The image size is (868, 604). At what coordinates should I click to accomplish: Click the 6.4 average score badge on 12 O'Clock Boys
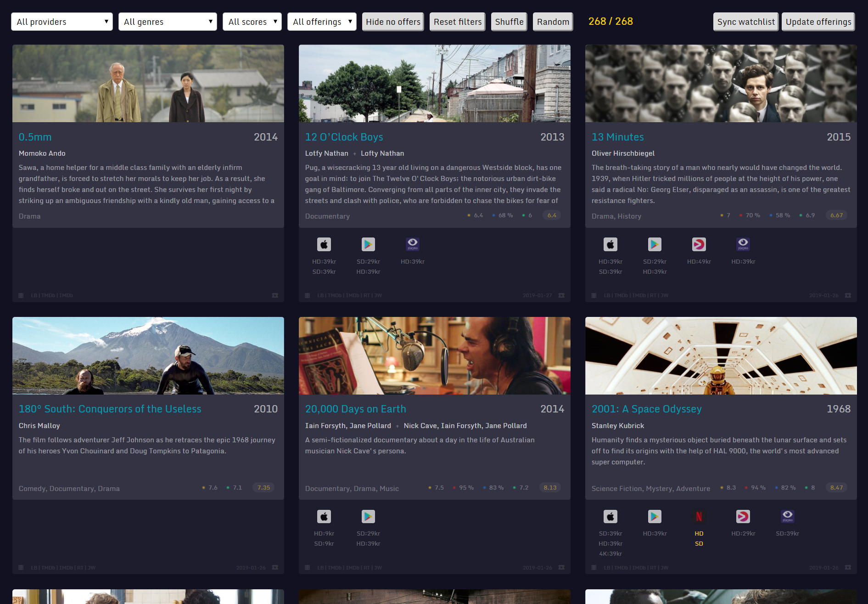pos(552,215)
